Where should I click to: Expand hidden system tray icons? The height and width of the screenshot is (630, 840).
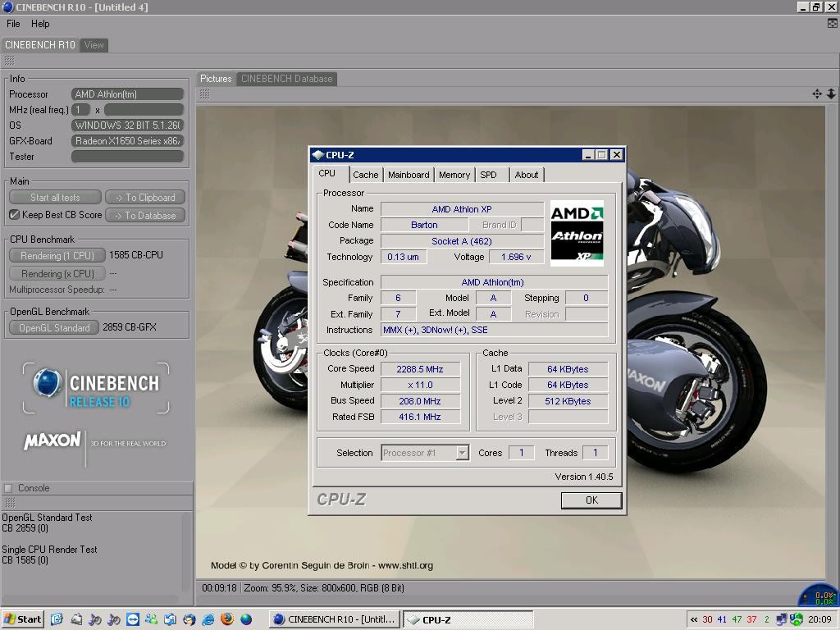tap(694, 620)
